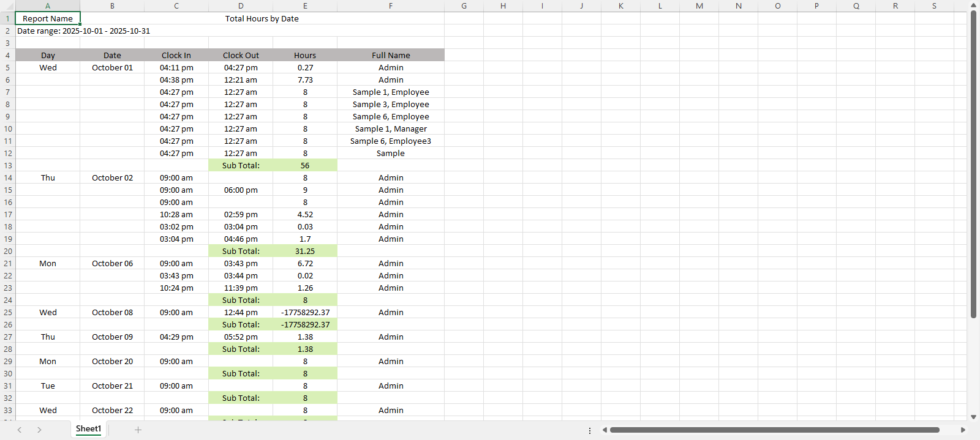This screenshot has height=440, width=980.
Task: Select the Sub Total value 31.25 cell
Action: click(x=305, y=251)
